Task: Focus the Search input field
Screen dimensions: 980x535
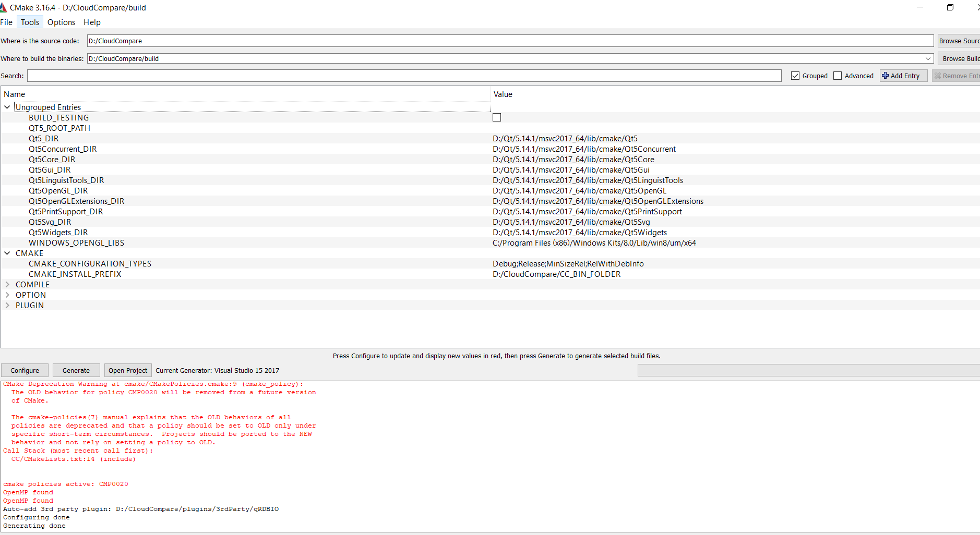Action: point(404,76)
